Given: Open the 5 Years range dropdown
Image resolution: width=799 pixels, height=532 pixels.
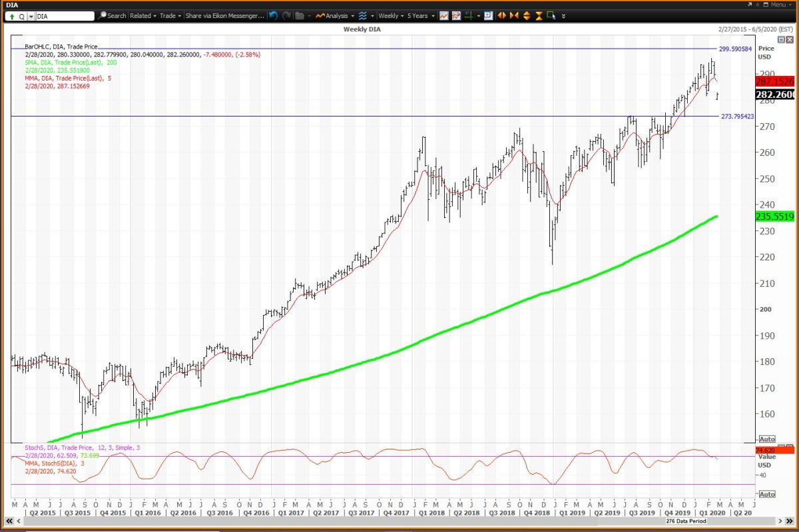Looking at the screenshot, I should [421, 15].
